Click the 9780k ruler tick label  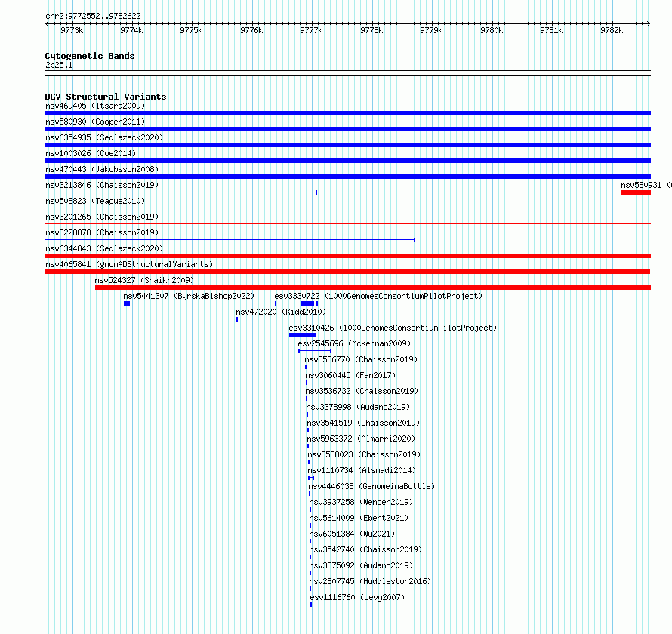(491, 30)
